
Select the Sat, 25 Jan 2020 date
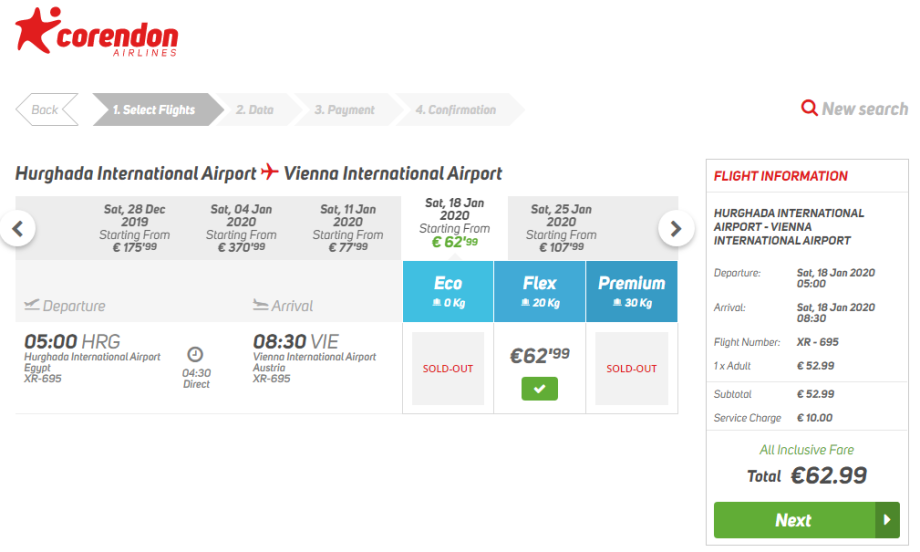pos(561,228)
